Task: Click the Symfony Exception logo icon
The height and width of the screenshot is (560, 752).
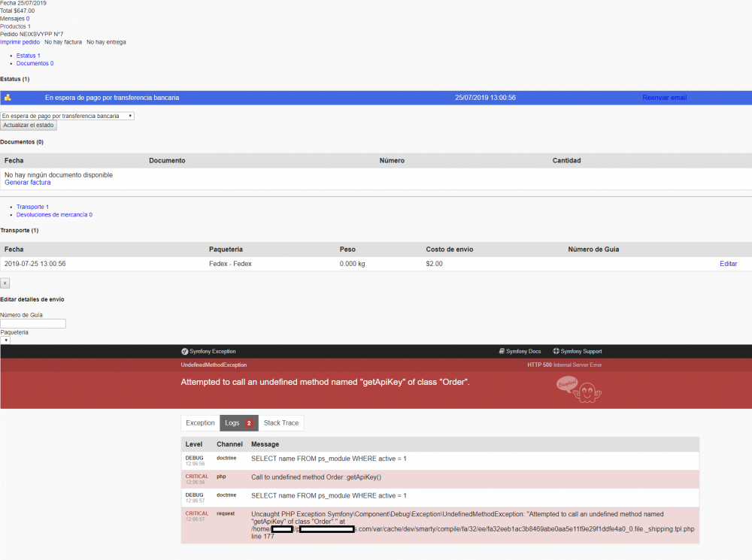Action: tap(184, 352)
